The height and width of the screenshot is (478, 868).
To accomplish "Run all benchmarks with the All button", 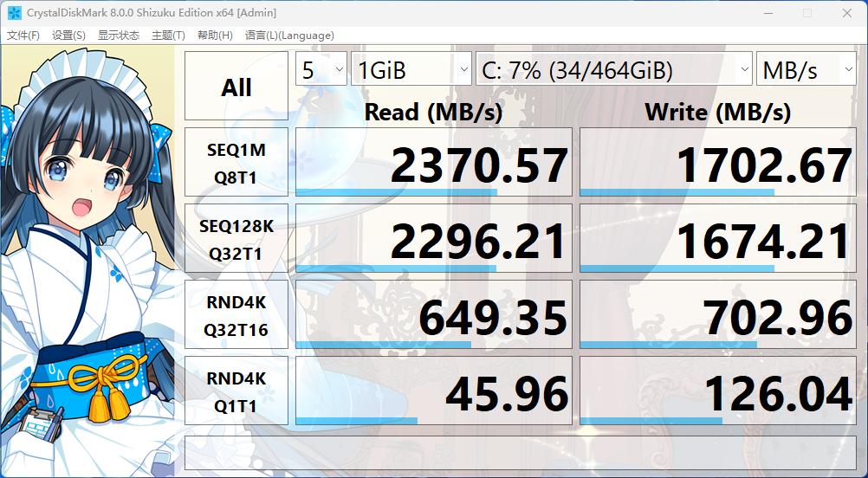I will pyautogui.click(x=236, y=86).
